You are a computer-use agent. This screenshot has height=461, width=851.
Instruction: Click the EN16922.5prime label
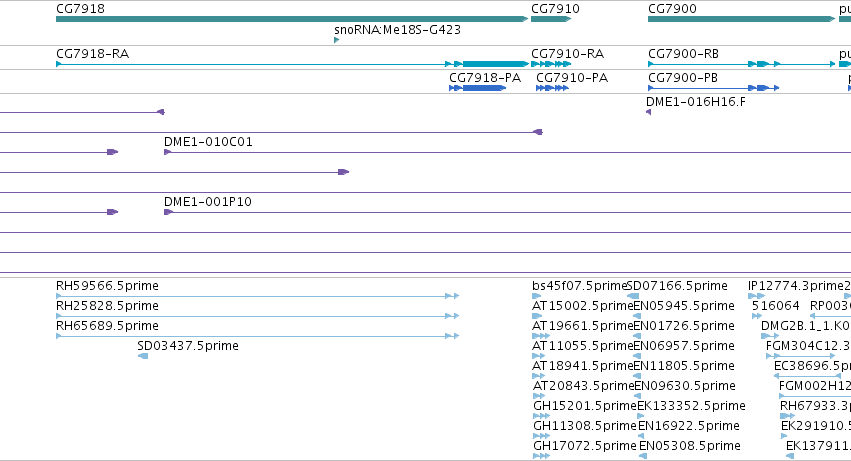tap(689, 426)
